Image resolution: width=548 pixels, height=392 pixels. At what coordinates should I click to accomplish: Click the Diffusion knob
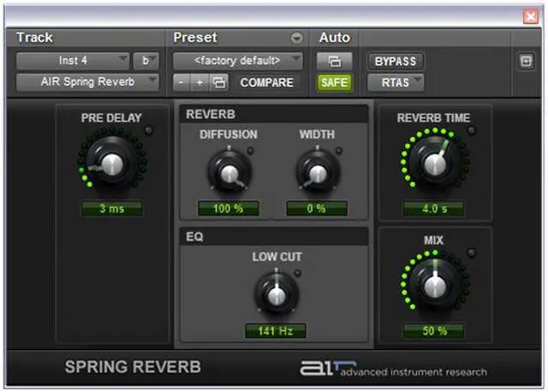point(229,172)
